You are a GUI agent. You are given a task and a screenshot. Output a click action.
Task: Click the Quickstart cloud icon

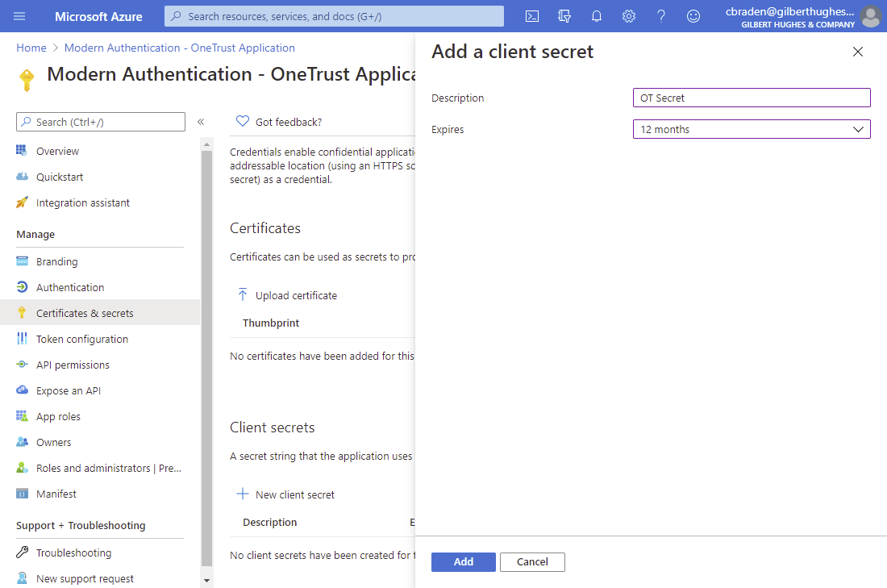22,177
